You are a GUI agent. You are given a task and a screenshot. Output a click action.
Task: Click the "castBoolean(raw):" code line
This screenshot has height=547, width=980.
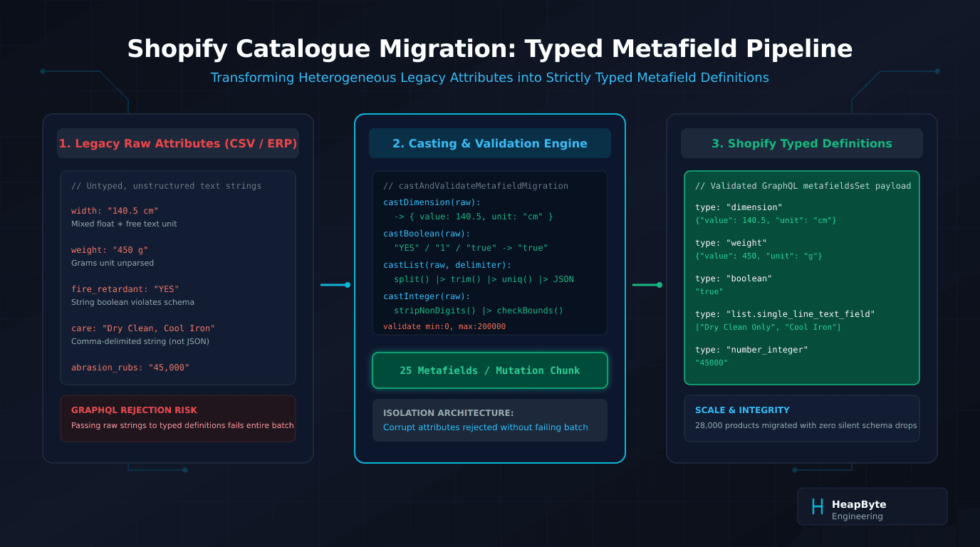coord(427,234)
